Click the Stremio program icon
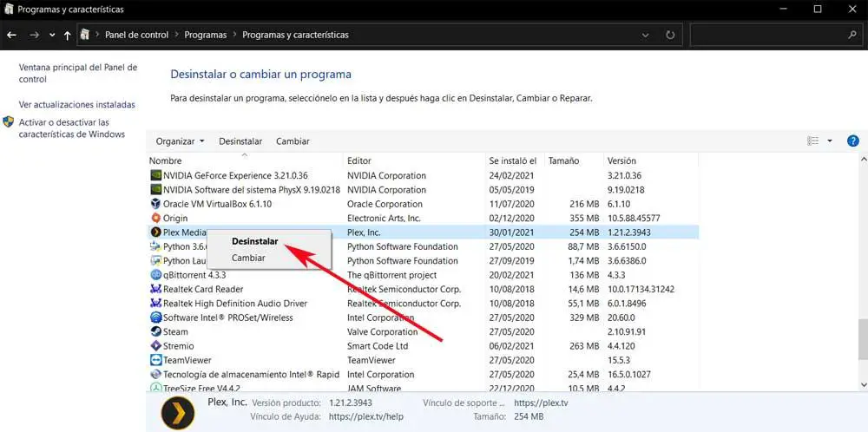Viewport: 868px width, 432px height. [155, 346]
